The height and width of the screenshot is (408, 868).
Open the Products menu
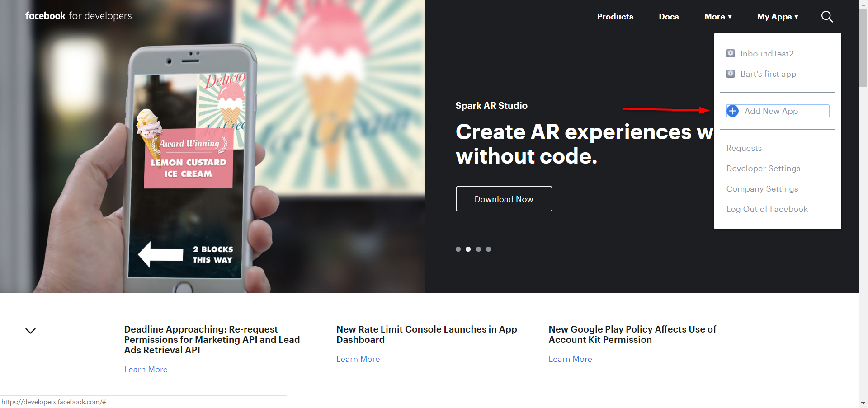tap(615, 17)
